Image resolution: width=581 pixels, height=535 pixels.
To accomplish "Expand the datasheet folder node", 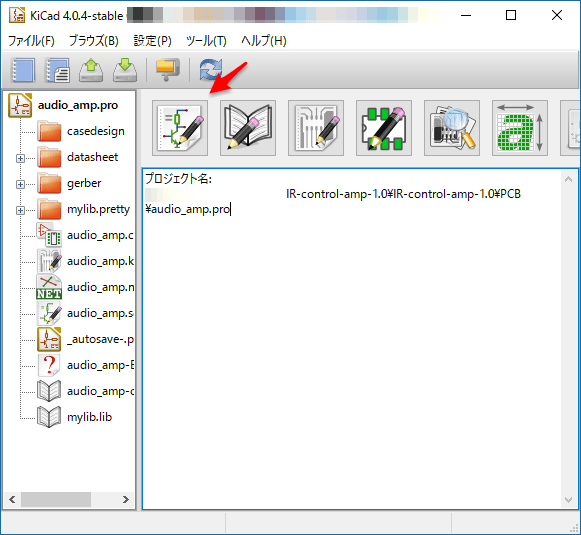I will tap(20, 159).
